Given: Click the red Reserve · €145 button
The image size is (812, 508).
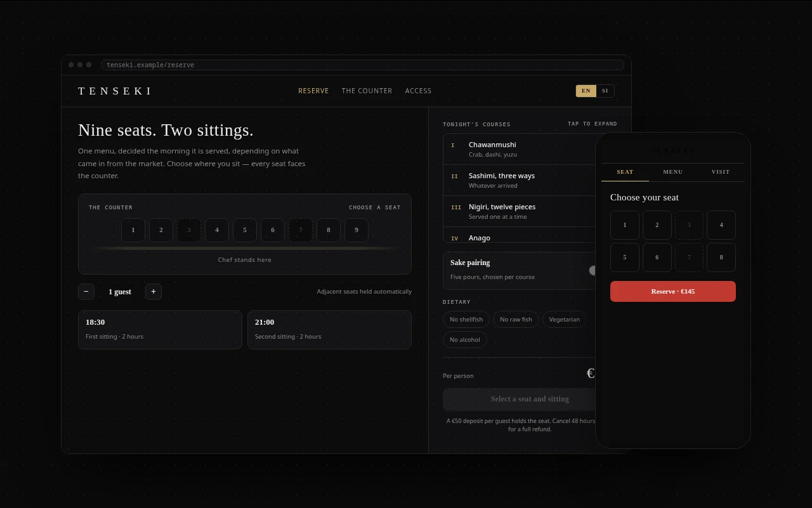Looking at the screenshot, I should pos(673,292).
